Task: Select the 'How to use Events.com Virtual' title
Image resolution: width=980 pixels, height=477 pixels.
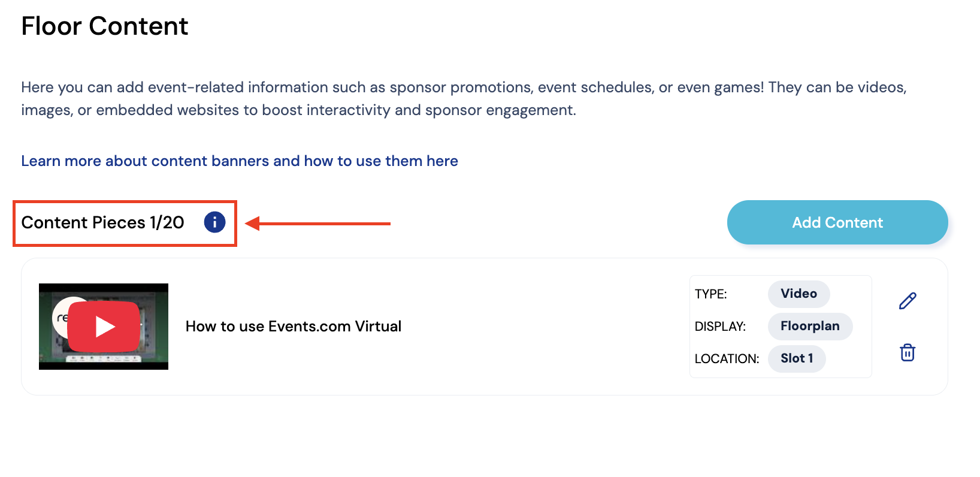Action: (x=294, y=327)
